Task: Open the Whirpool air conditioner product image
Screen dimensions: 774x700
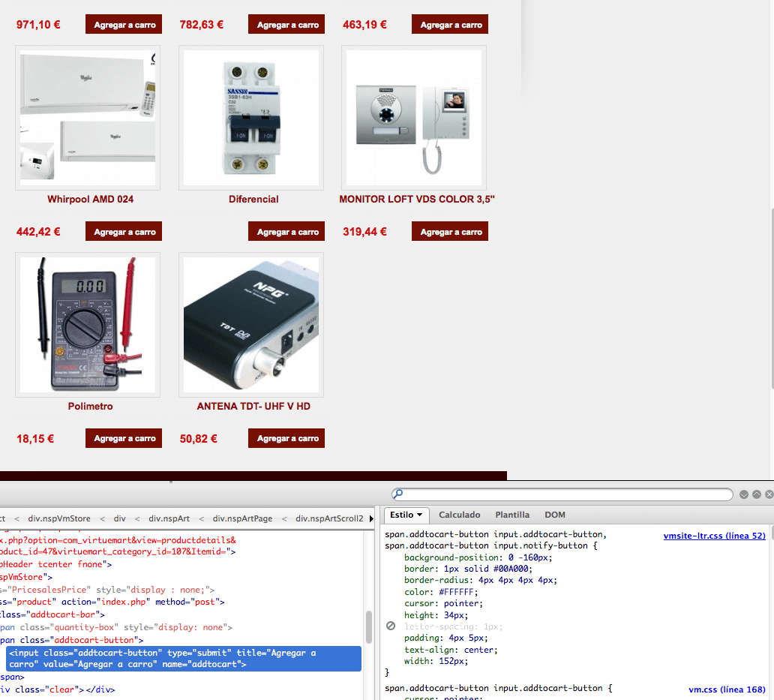Action: pyautogui.click(x=88, y=118)
